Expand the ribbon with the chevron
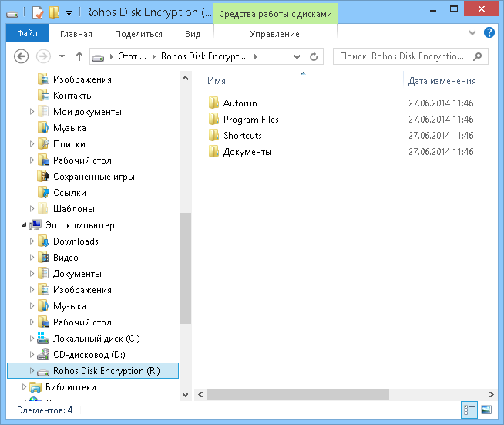The image size is (504, 425). pos(472,33)
